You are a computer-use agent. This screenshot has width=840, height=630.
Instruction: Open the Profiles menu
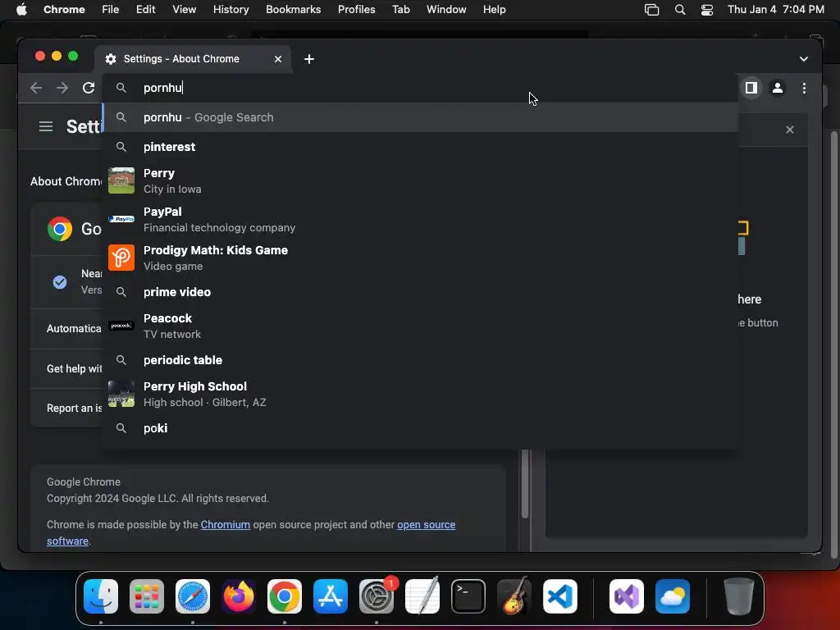pos(356,10)
